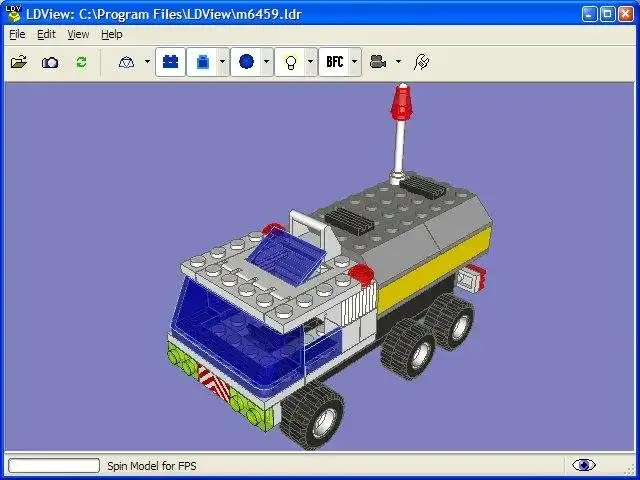640x480 pixels.
Task: Click the viewing angle camera icon
Action: (x=378, y=62)
